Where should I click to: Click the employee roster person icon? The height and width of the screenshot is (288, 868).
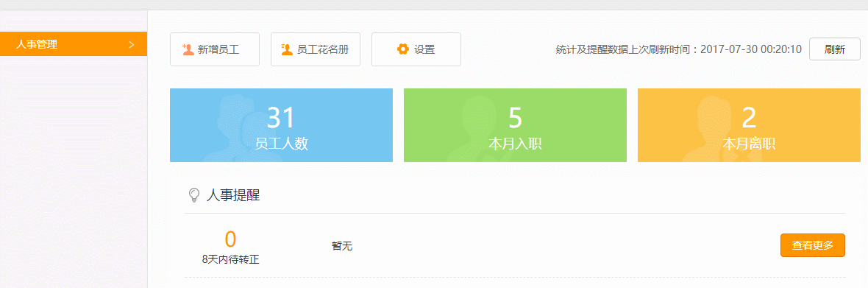coord(287,49)
